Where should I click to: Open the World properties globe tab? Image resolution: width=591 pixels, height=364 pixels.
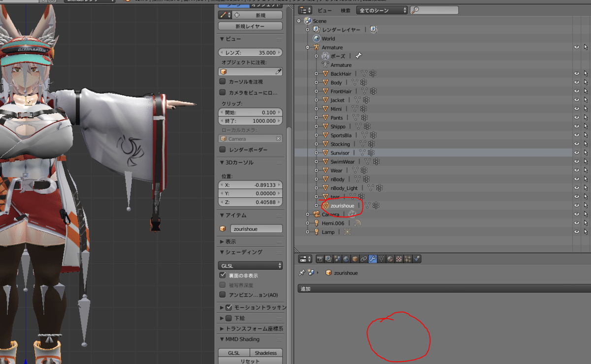(x=346, y=259)
